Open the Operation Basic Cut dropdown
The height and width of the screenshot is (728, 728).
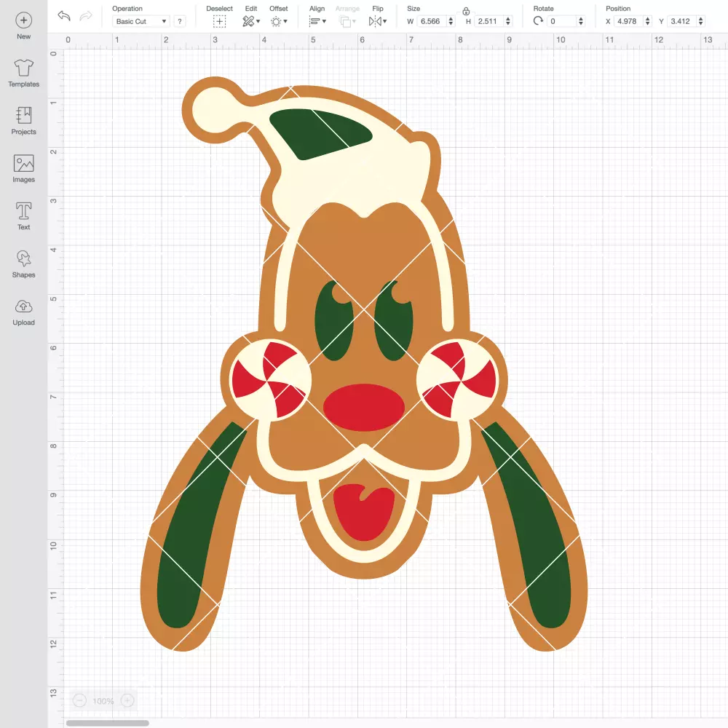(x=141, y=21)
